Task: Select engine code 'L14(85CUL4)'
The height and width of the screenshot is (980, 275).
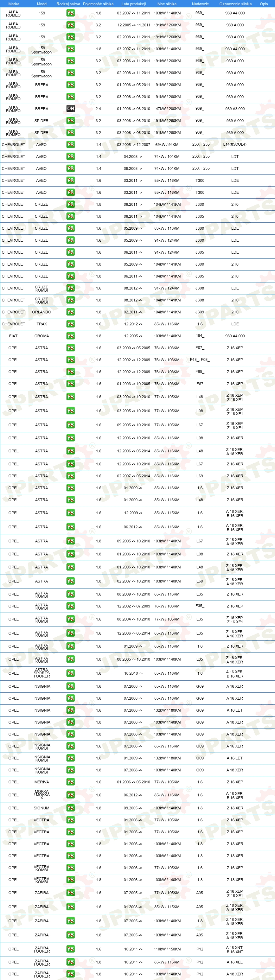Action: coord(235,145)
